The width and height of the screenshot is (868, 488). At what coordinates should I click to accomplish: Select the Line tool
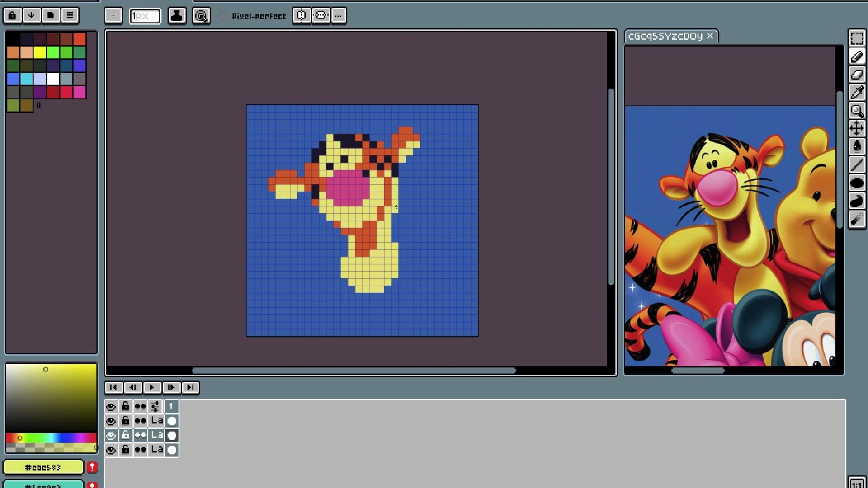[857, 165]
